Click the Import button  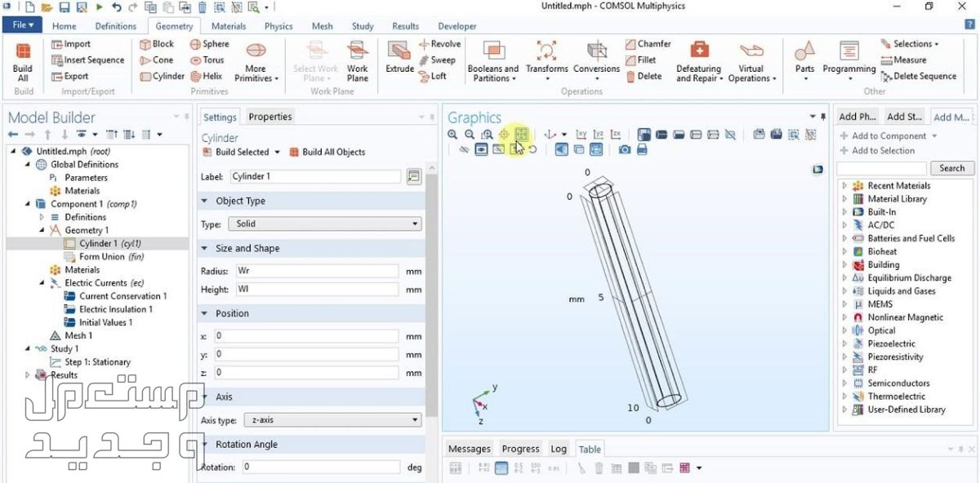(71, 44)
